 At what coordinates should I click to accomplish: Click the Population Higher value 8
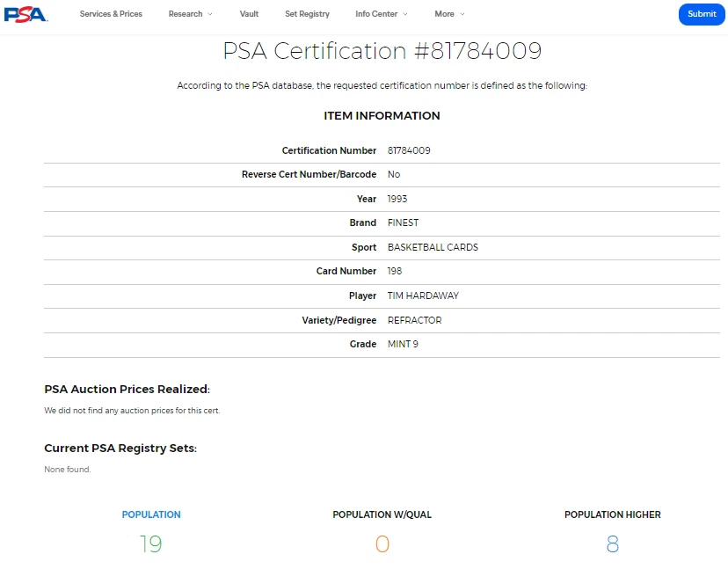pos(613,543)
